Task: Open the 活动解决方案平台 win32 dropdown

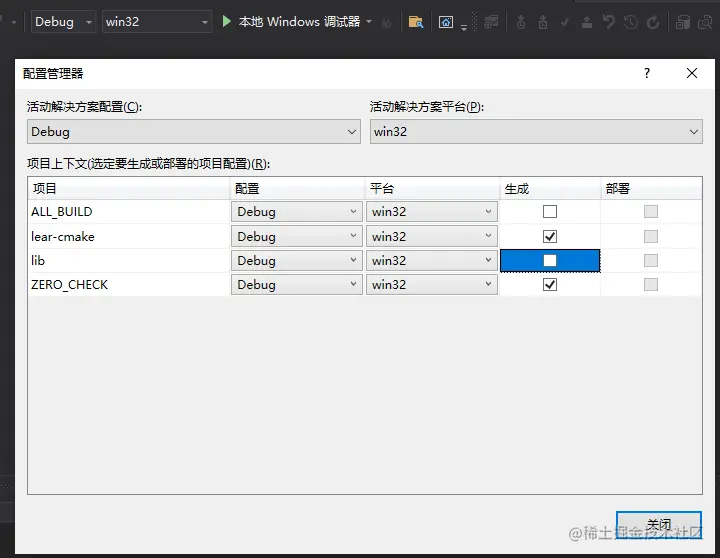Action: click(536, 132)
